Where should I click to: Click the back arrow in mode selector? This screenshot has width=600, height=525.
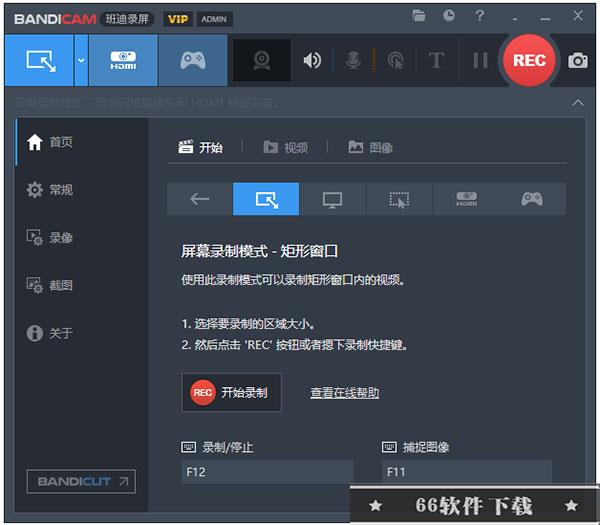(x=200, y=199)
